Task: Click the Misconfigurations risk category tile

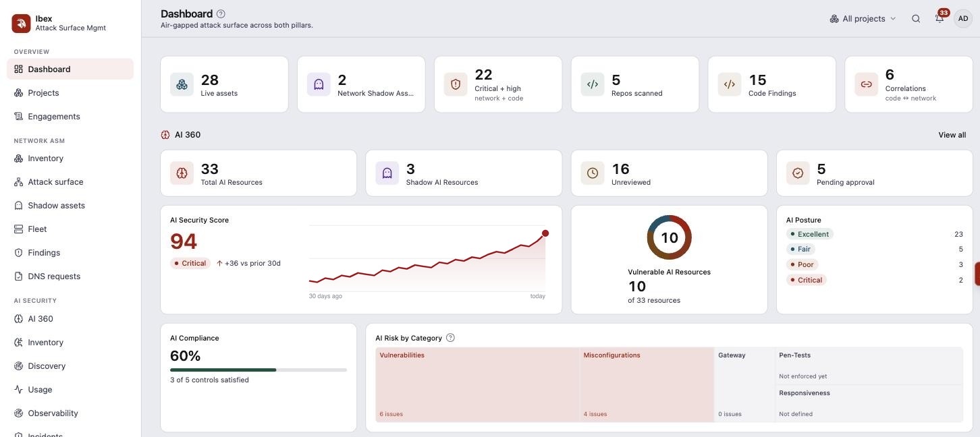Action: (x=647, y=384)
